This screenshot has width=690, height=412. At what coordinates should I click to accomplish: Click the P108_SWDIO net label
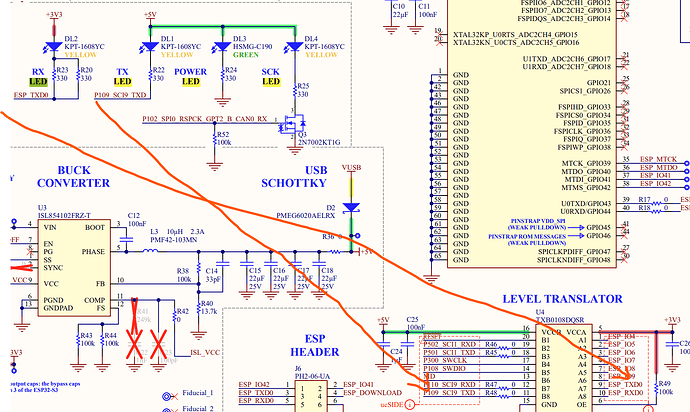click(444, 368)
